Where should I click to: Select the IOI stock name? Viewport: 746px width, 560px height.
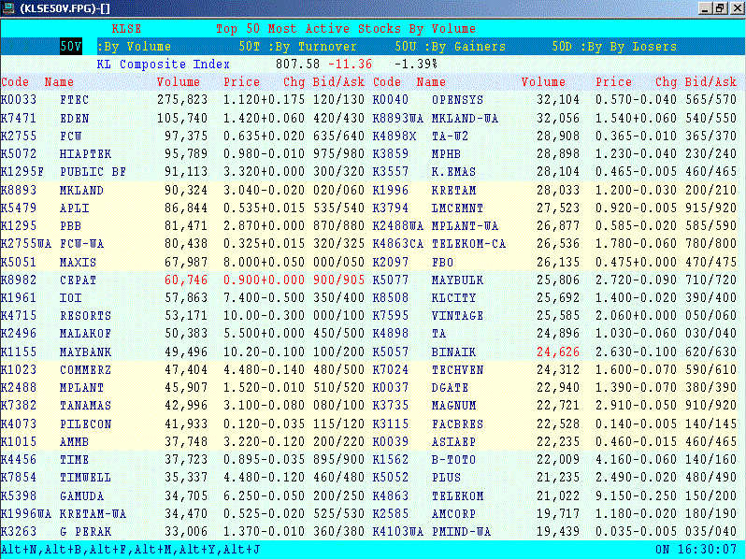71,298
